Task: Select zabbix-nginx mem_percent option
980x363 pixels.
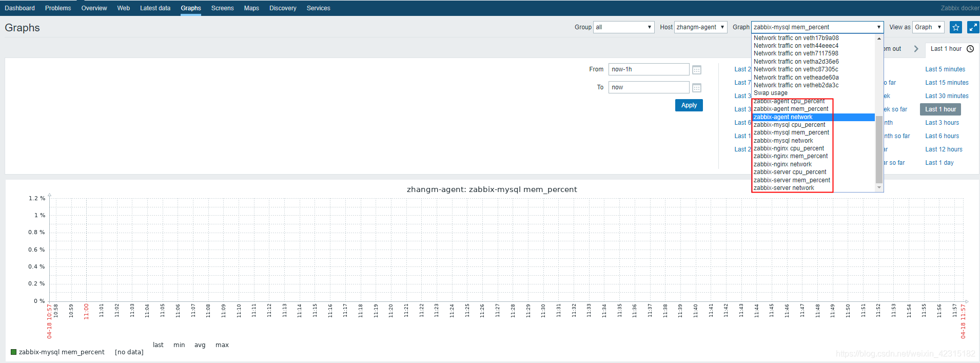Action: click(x=813, y=156)
